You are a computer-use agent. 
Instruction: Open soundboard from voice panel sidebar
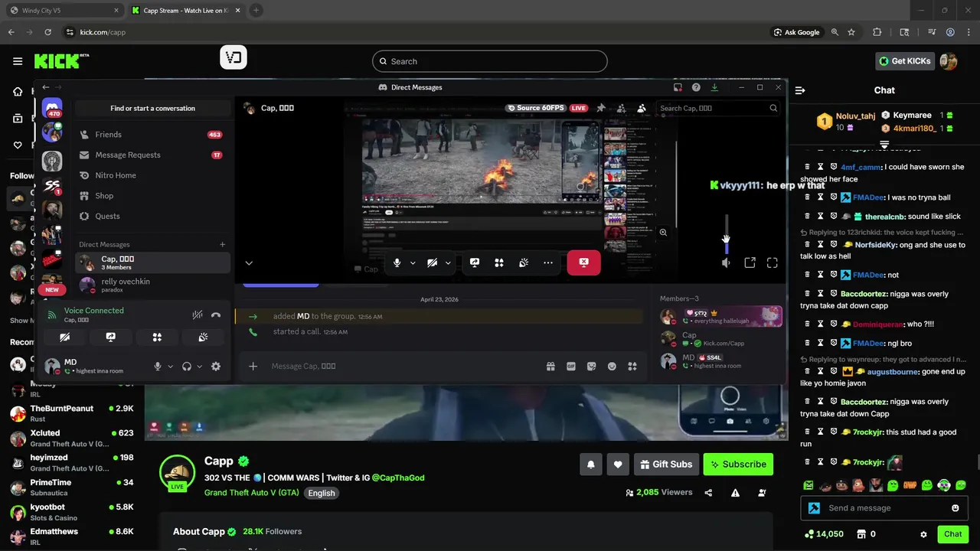point(203,337)
